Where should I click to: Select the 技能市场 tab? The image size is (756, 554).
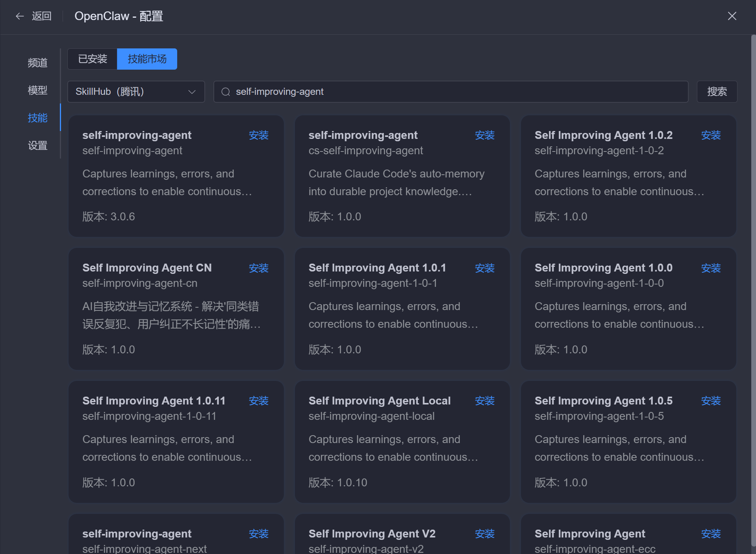[x=147, y=59]
